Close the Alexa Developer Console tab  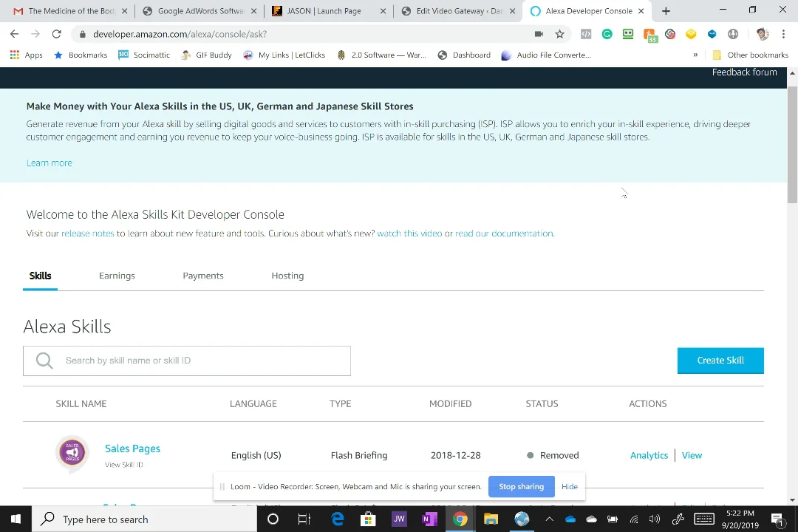641,10
